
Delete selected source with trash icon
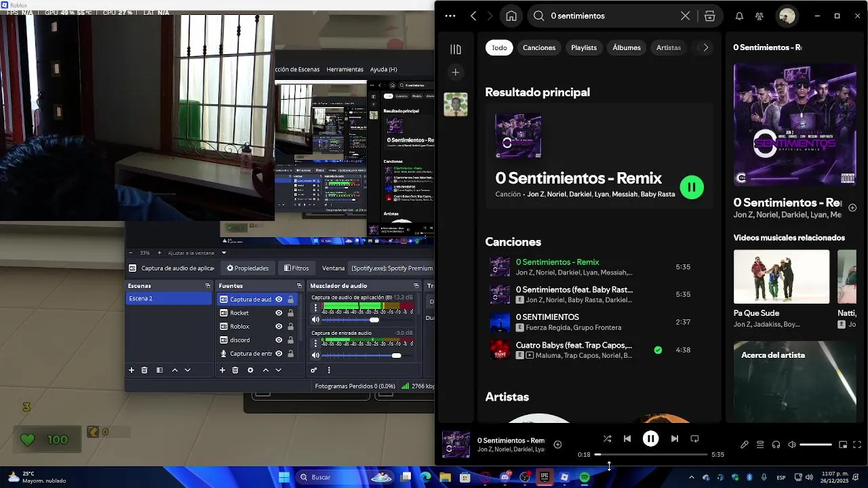pos(235,370)
